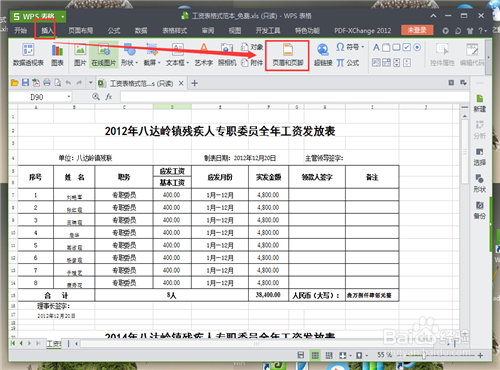Insert WordArt with 艺术字 icon
Screen dimensions: 500x370
coord(203,55)
